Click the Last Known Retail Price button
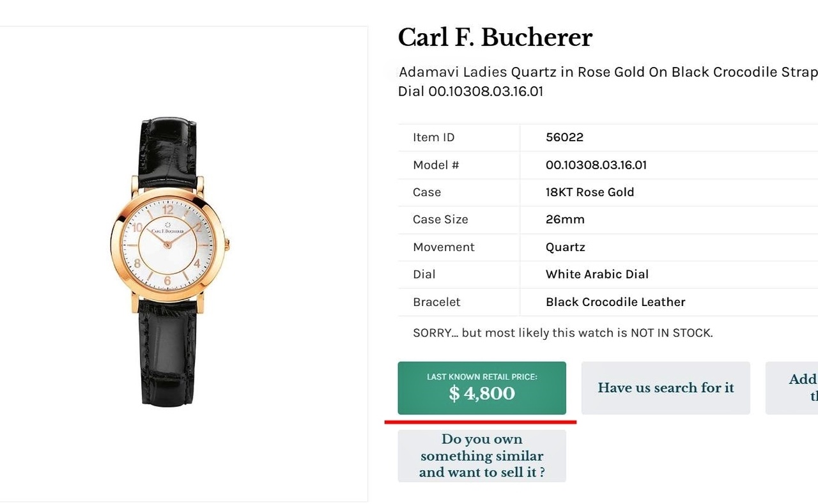This screenshot has width=818, height=504. [x=482, y=388]
